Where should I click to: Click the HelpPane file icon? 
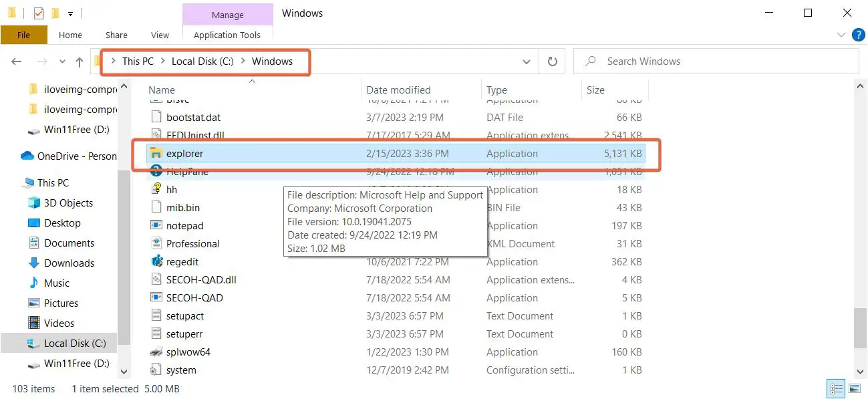(156, 171)
